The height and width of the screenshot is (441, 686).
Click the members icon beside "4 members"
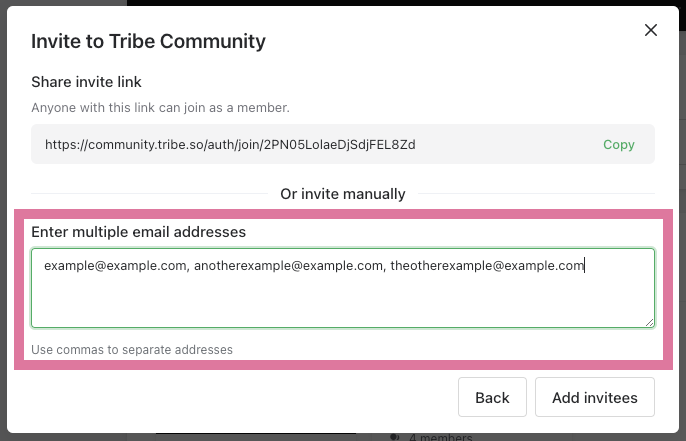394,436
